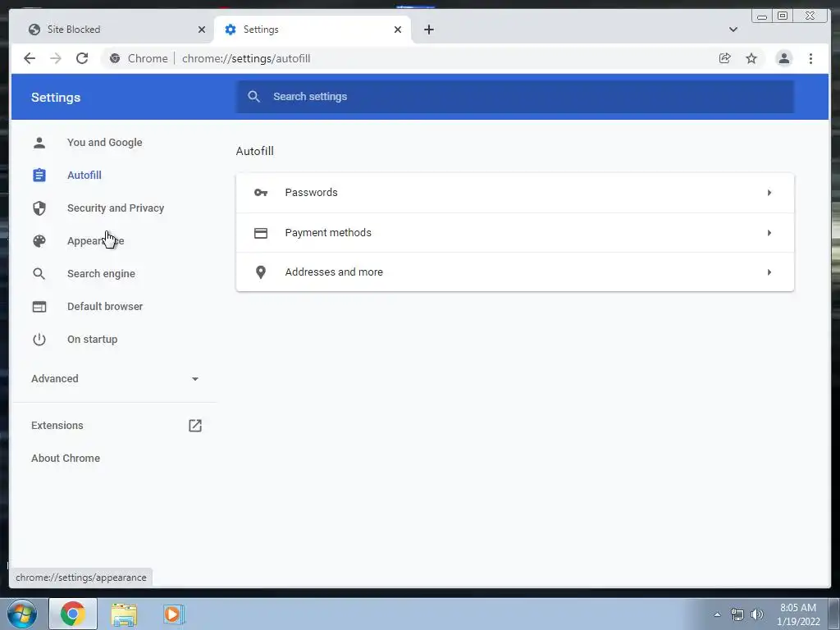This screenshot has height=630, width=840.
Task: Open a new tab with the plus button
Action: click(x=428, y=30)
